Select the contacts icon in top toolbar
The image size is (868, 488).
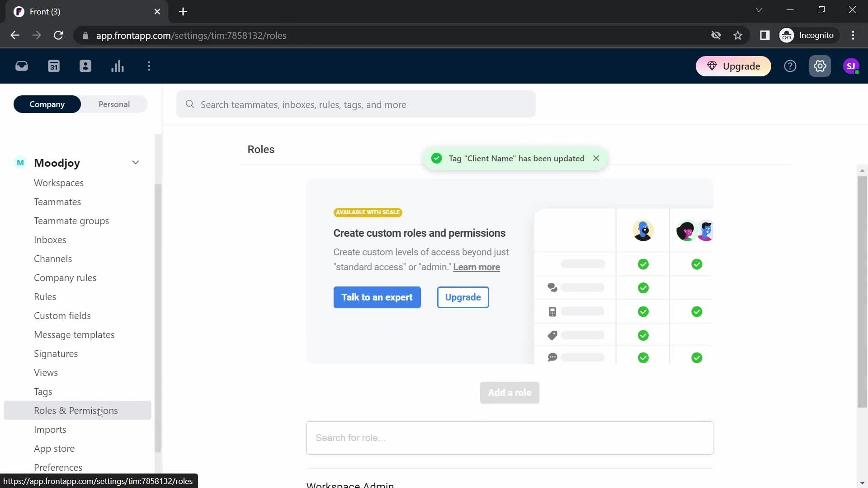coord(85,66)
